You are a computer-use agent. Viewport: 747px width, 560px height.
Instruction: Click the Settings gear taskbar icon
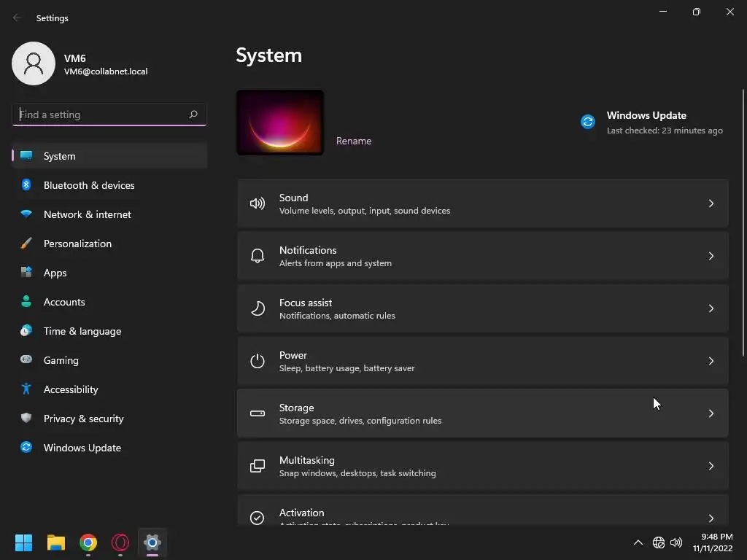tap(152, 542)
